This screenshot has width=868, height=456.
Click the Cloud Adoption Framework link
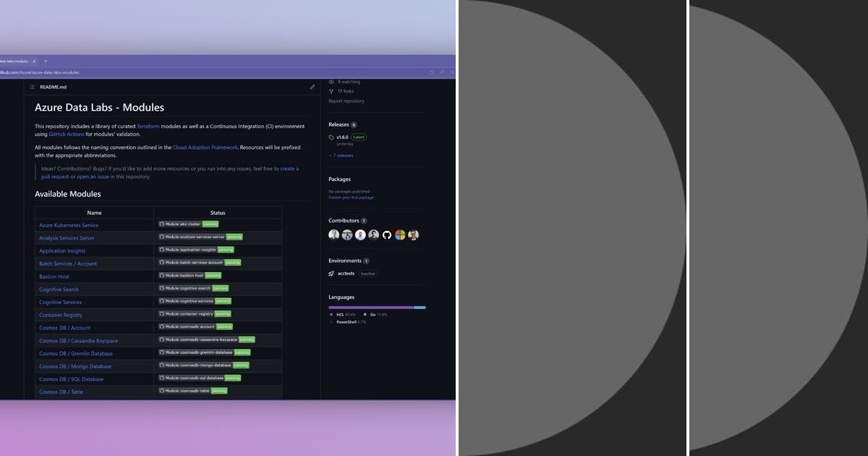pos(205,147)
